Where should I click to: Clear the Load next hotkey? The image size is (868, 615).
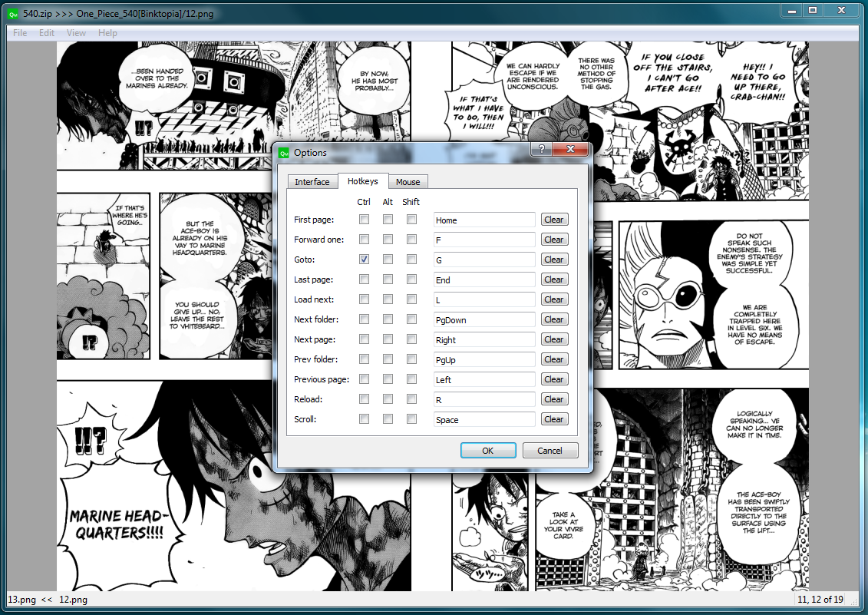(553, 299)
